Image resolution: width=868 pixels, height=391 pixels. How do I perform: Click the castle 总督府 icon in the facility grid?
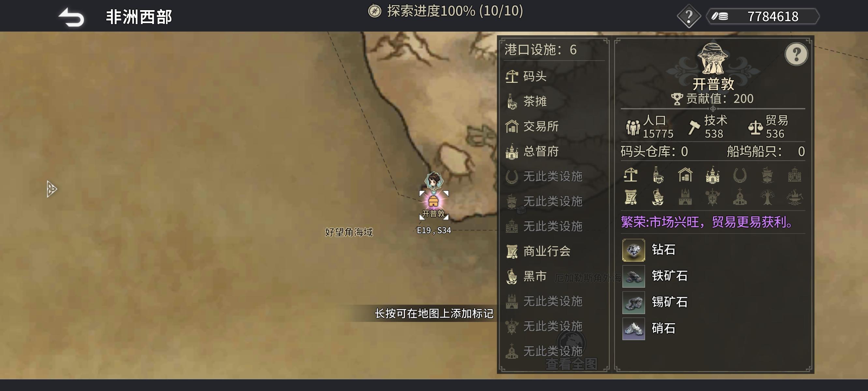pyautogui.click(x=712, y=175)
